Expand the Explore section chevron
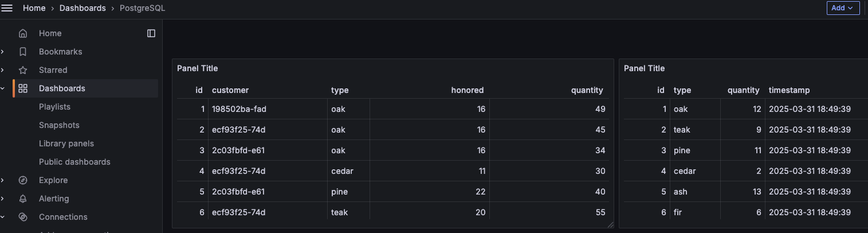The height and width of the screenshot is (233, 868). tap(3, 180)
